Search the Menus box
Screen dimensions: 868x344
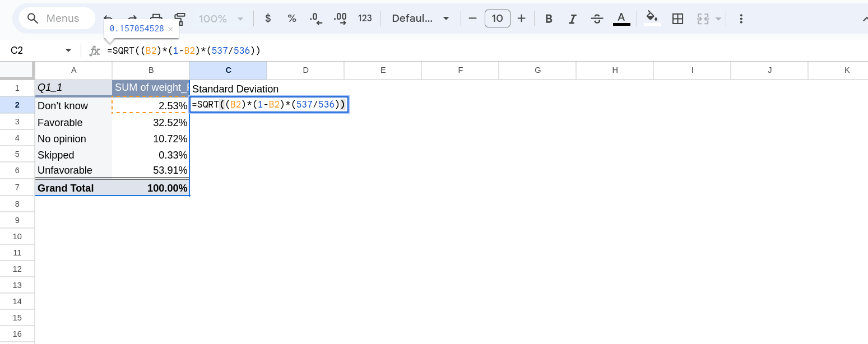[62, 18]
